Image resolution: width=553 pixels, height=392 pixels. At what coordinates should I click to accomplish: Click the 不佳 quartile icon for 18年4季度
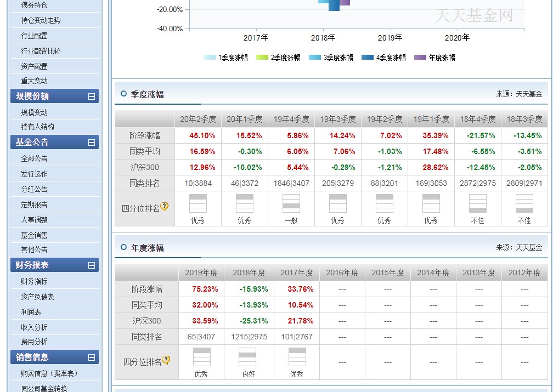(x=477, y=203)
